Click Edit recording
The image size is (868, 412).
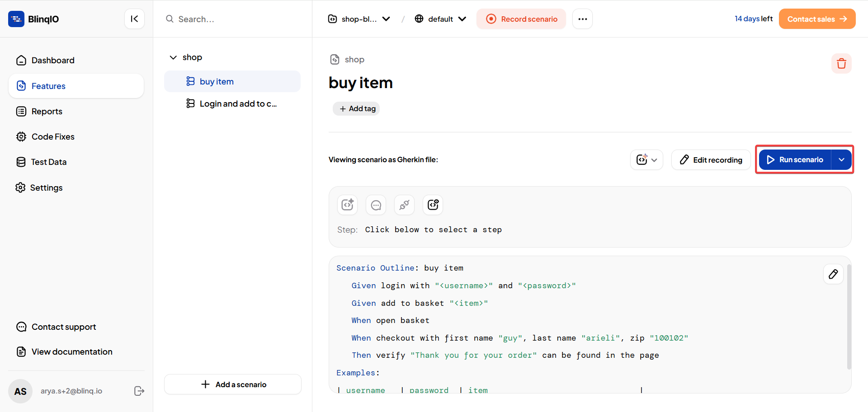711,160
